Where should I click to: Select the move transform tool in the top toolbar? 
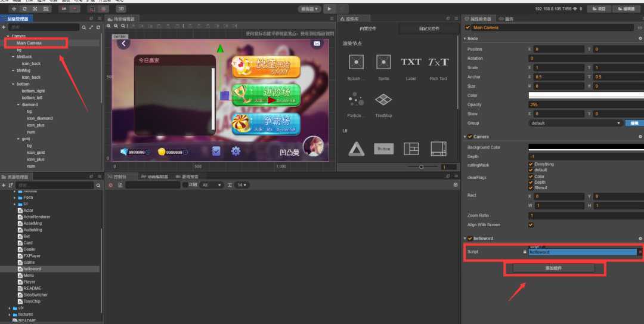(x=13, y=9)
